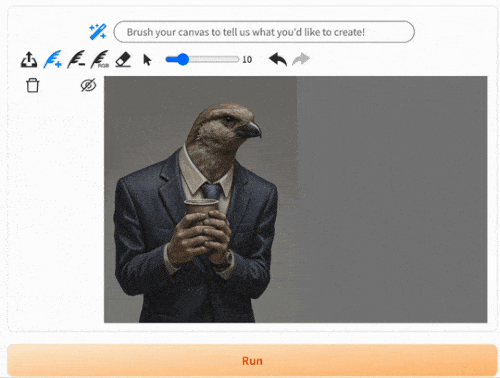Click the brush size value 10
This screenshot has width=500, height=378.
[x=247, y=60]
